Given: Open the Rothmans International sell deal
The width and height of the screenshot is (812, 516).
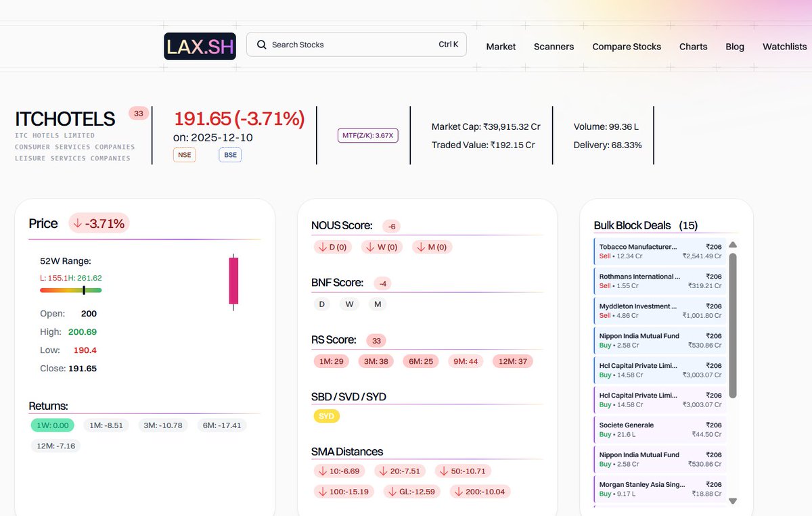Looking at the screenshot, I should pos(660,281).
